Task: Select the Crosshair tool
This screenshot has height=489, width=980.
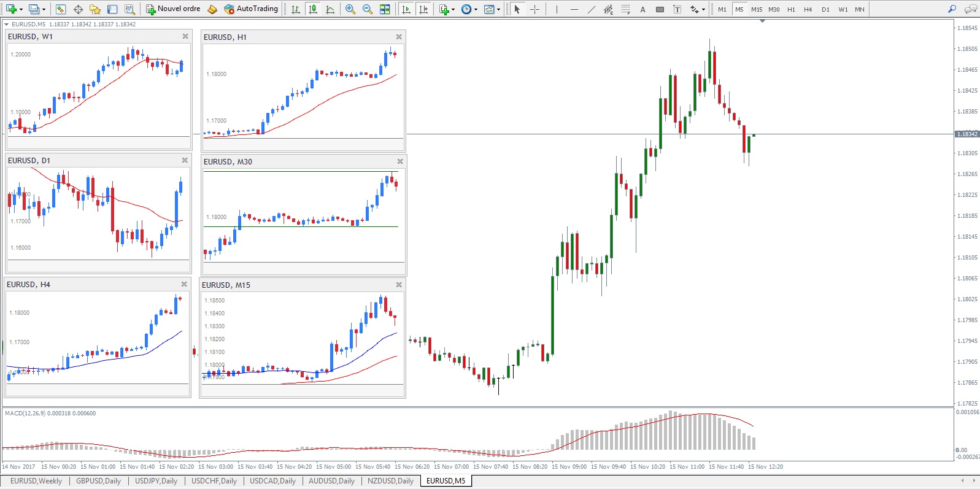Action: coord(534,9)
